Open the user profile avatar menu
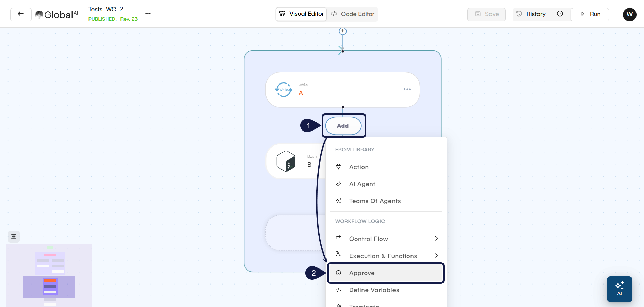 point(629,14)
